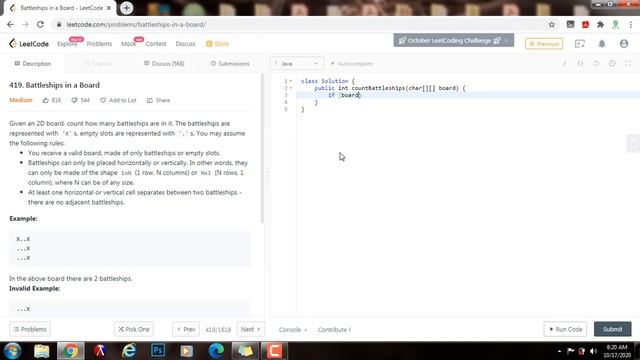
Task: Open the Problems menu item
Action: tap(99, 44)
